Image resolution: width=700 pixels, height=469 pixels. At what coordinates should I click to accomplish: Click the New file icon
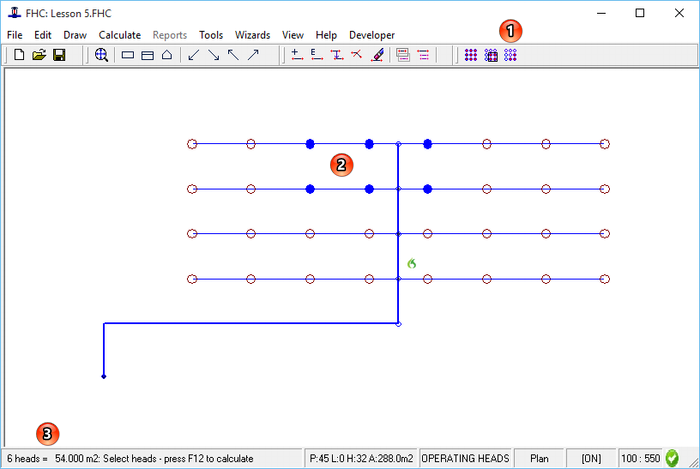[19, 55]
